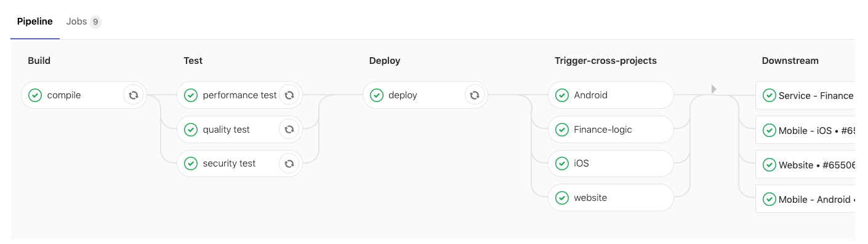
Task: Switch to the Pipeline tab
Action: pyautogui.click(x=35, y=22)
